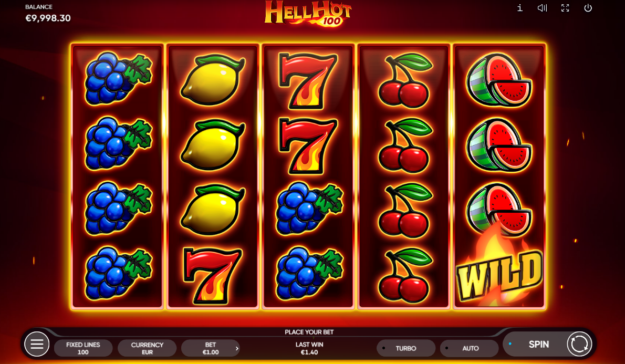The width and height of the screenshot is (625, 364).
Task: Open the Bet €1.00 selector
Action: (211, 348)
